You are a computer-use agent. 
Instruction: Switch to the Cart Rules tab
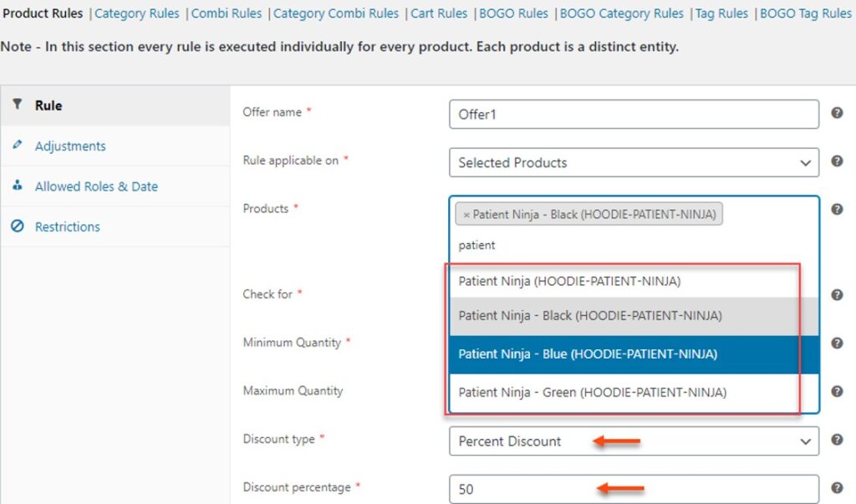point(438,13)
